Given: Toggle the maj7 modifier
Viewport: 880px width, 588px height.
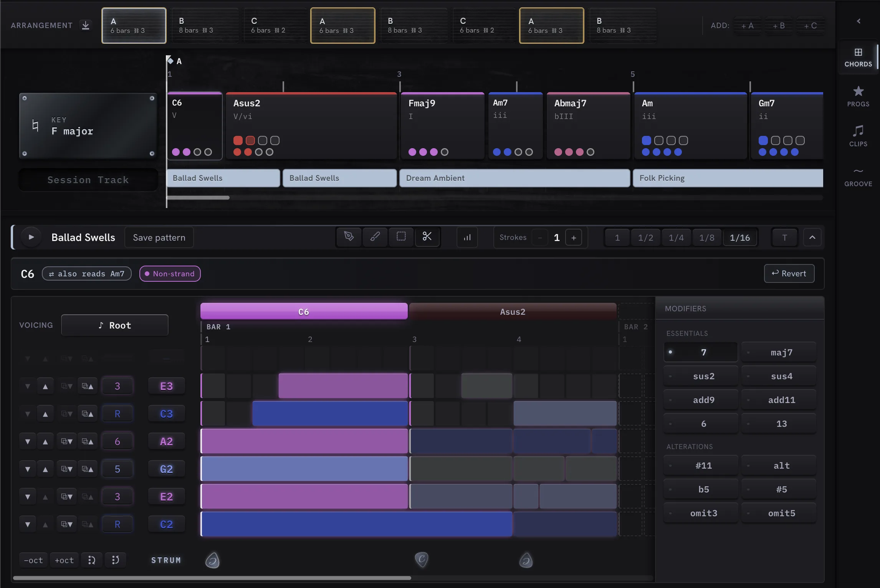Looking at the screenshot, I should click(779, 352).
